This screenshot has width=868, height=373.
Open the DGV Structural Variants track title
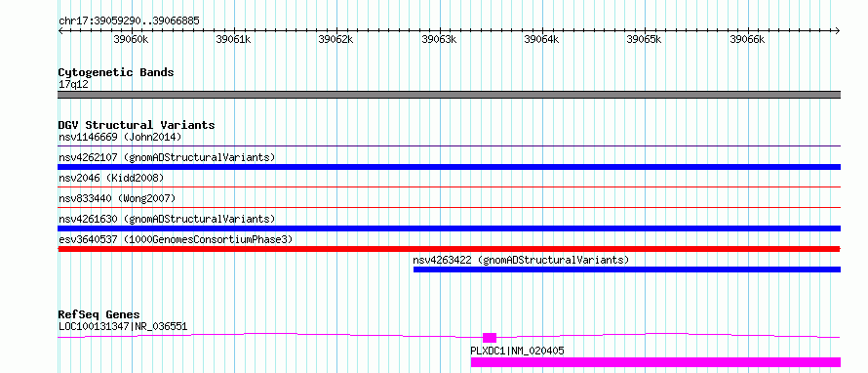[x=137, y=125]
